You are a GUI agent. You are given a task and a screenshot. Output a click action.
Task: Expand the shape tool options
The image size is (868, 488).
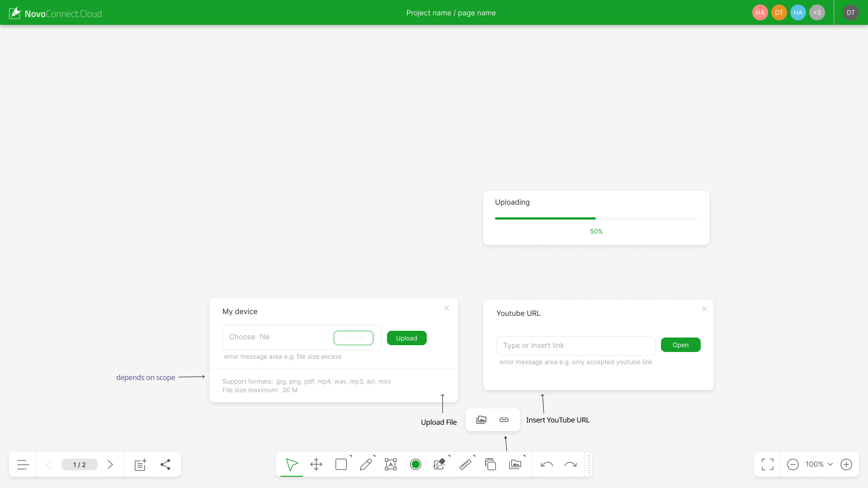342,464
